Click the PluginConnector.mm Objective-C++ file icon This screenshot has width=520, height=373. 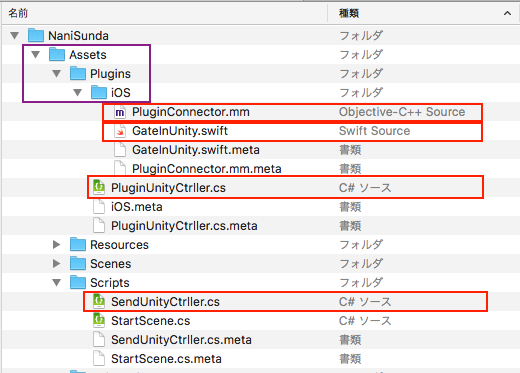click(x=120, y=112)
